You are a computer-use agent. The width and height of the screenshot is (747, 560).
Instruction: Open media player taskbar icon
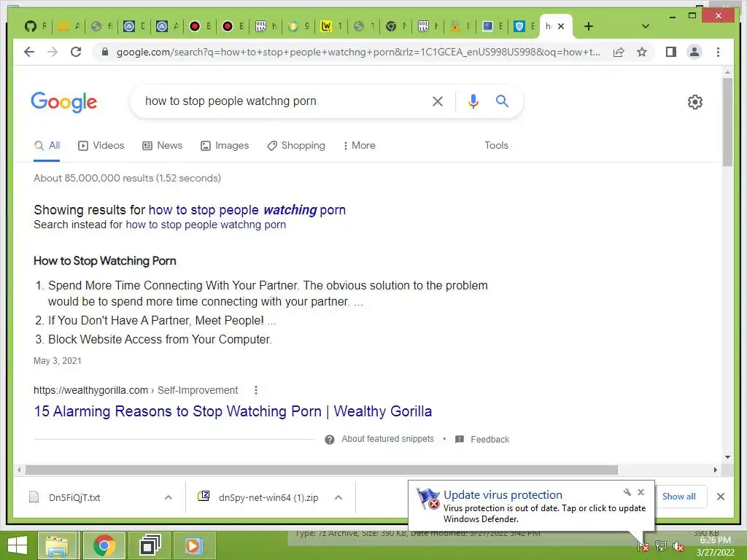coord(194,545)
